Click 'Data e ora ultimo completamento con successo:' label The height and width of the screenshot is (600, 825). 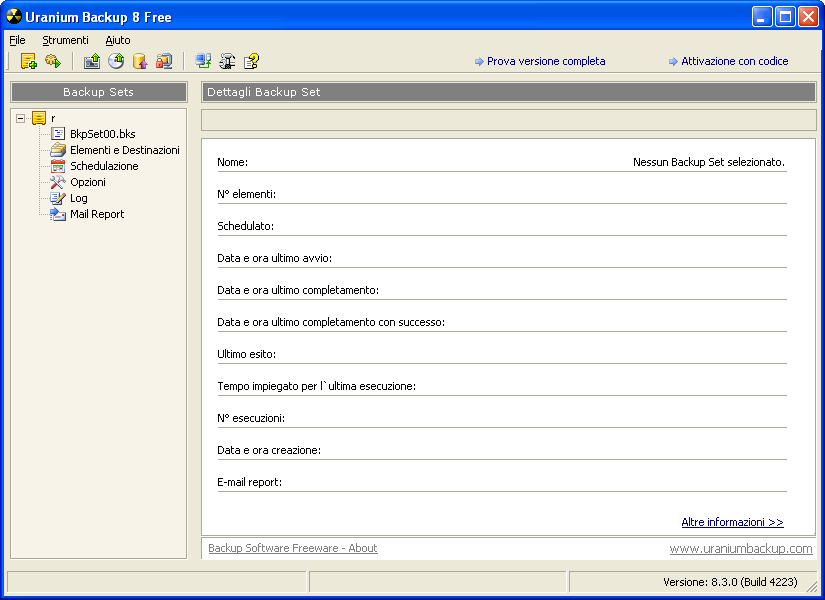(x=331, y=322)
